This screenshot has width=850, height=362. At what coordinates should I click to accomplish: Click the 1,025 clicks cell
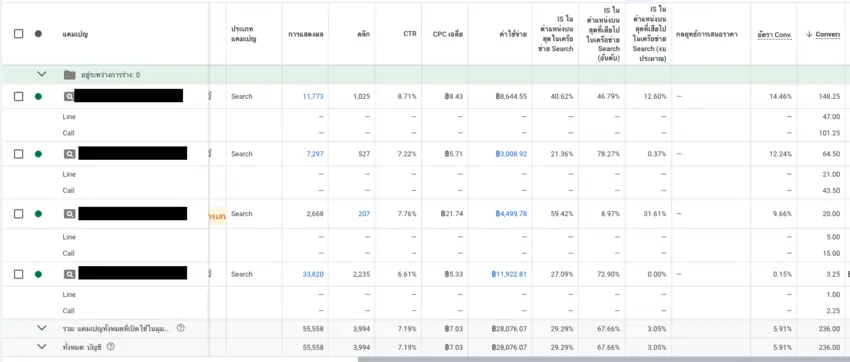pyautogui.click(x=362, y=96)
